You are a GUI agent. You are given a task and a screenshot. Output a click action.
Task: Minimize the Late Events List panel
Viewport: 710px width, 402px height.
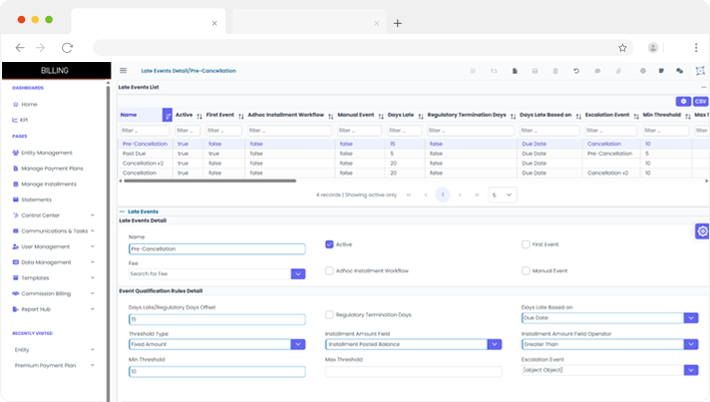pyautogui.click(x=703, y=87)
